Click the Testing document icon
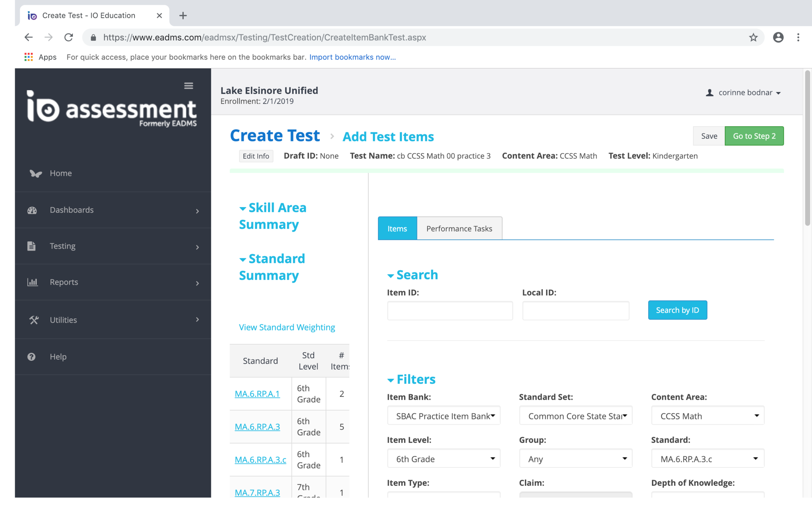This screenshot has width=812, height=515. (31, 246)
